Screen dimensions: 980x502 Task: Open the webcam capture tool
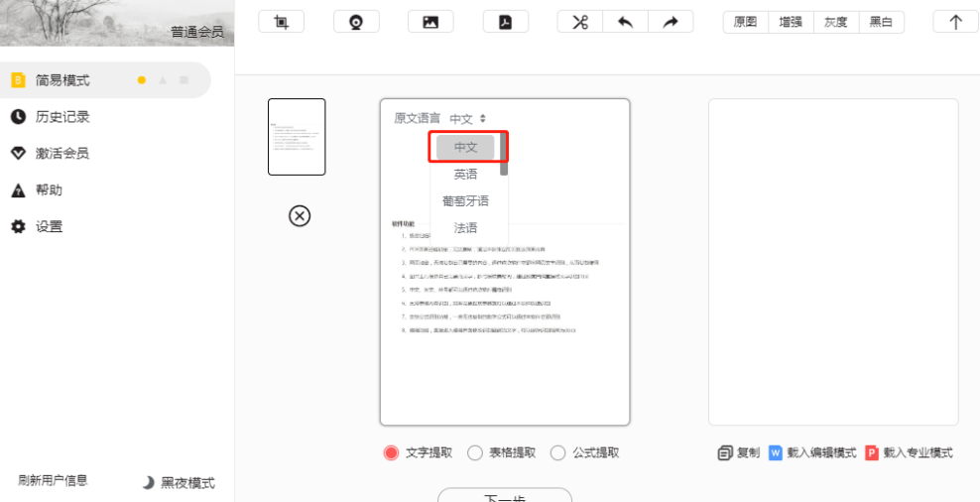coord(356,22)
